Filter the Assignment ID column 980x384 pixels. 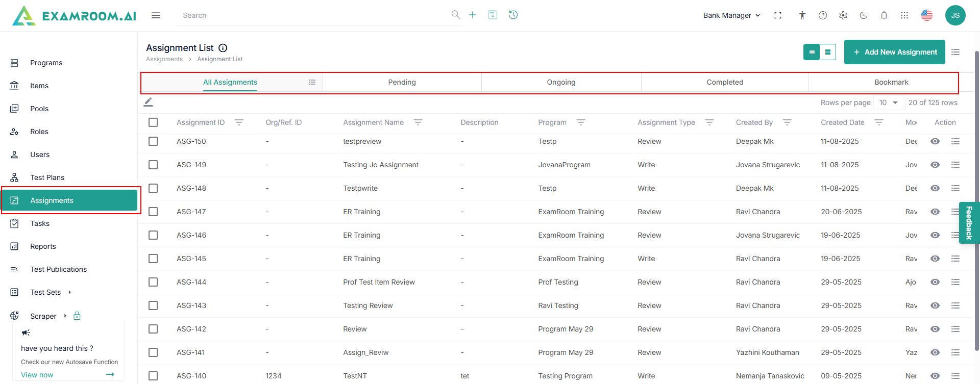pos(239,122)
